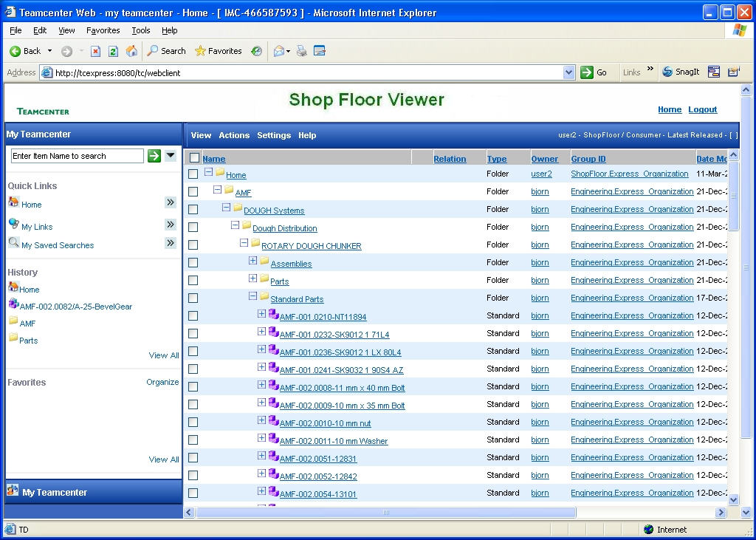The width and height of the screenshot is (756, 540).
Task: Click the Organize favorites link
Action: tap(162, 382)
